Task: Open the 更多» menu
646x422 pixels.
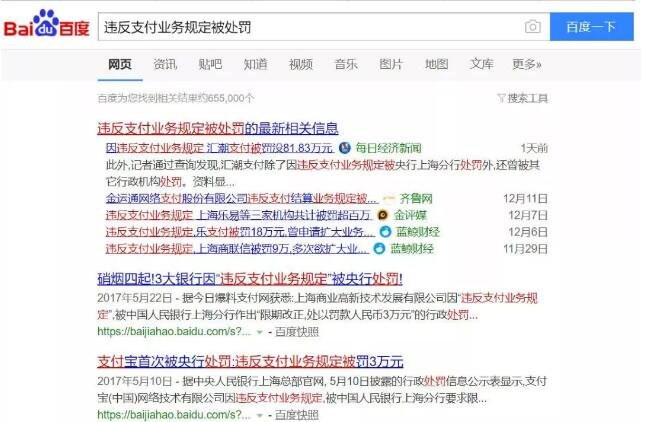Action: click(527, 64)
